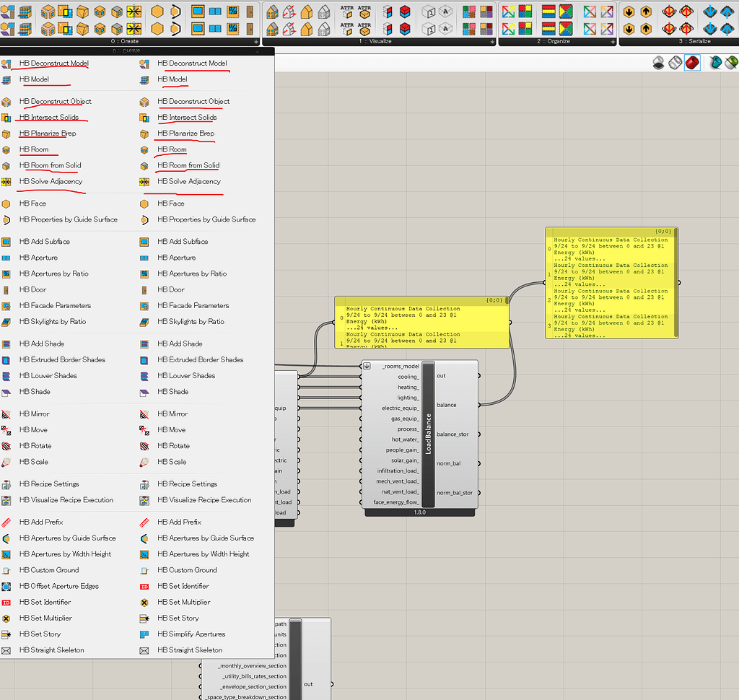Viewport: 739px width, 700px height.
Task: Select the wireframe preview icon
Action: (675, 63)
